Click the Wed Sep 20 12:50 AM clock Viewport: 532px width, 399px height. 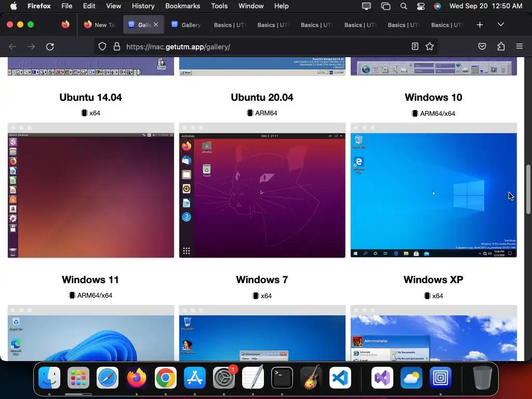(x=486, y=6)
